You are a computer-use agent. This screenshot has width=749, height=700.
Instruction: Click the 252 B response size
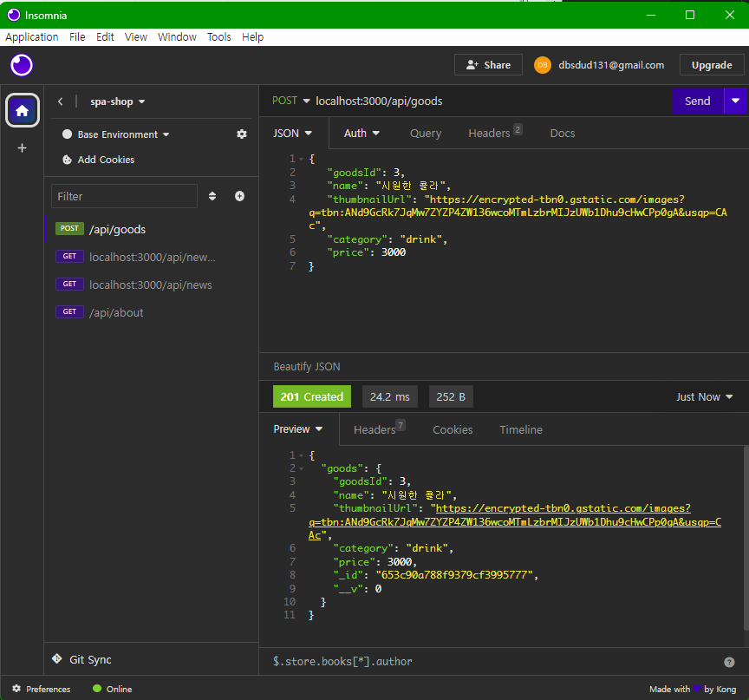pos(451,396)
